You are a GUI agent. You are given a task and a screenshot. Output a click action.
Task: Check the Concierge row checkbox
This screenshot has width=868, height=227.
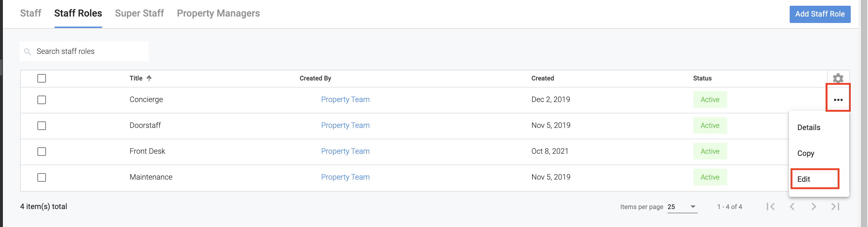(x=42, y=100)
